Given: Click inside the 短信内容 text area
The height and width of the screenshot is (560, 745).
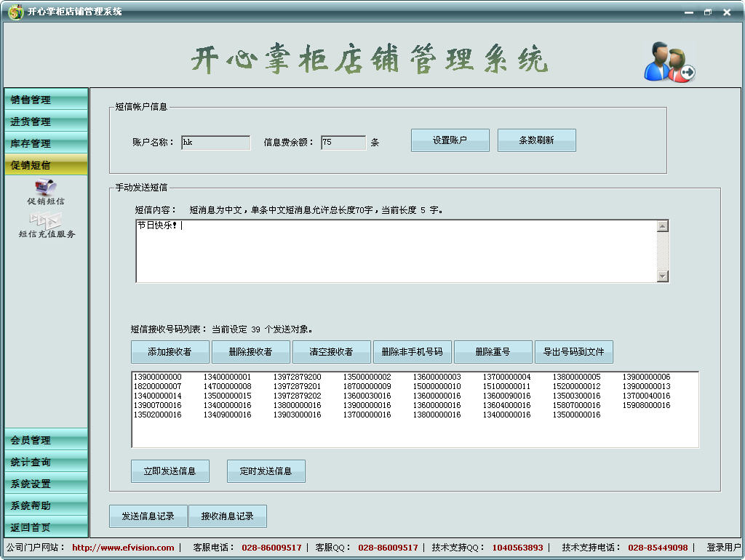Looking at the screenshot, I should pos(397,251).
